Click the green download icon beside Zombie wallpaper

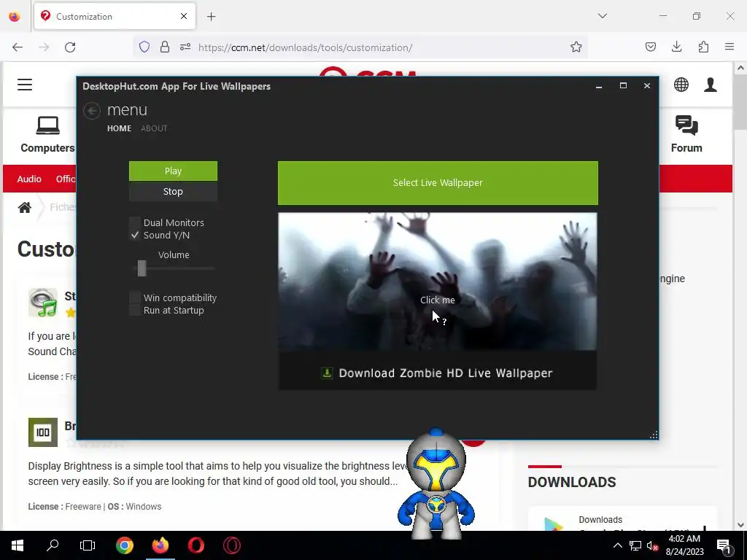[x=327, y=373]
